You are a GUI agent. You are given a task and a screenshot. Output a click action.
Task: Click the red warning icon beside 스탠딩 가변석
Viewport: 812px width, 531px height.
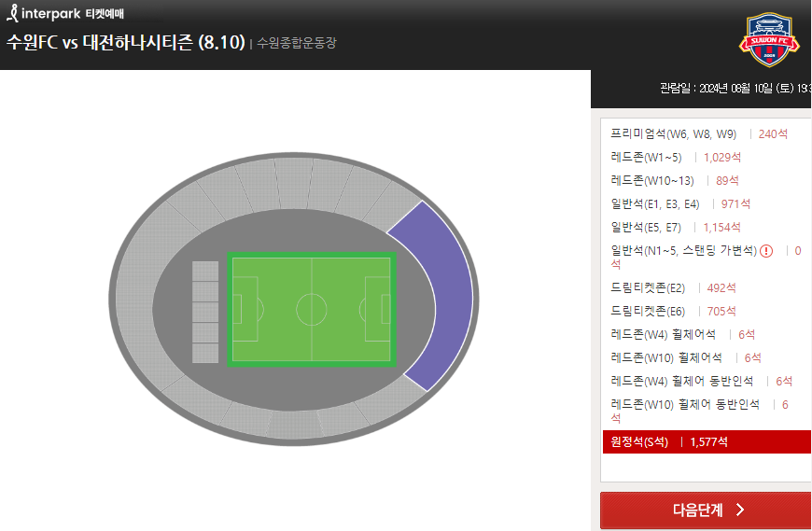[766, 251]
